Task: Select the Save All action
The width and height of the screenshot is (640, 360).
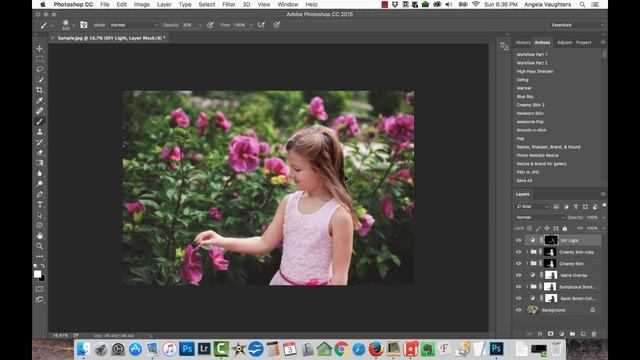Action: (524, 180)
